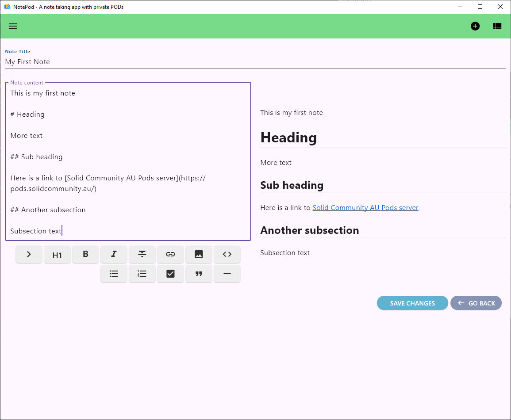Toggle bold formatting in the editor toolbar
The image size is (511, 420).
(85, 254)
